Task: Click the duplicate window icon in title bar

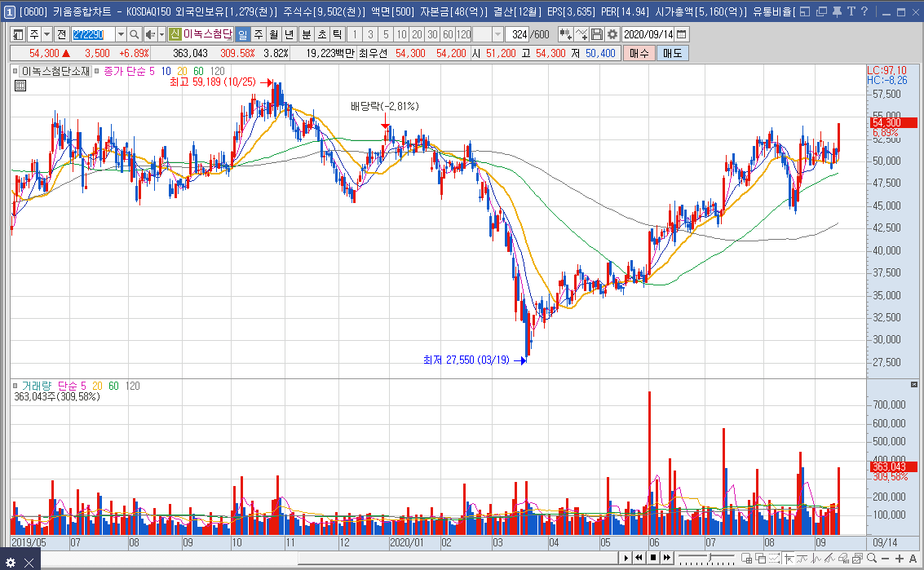Action: 821,11
